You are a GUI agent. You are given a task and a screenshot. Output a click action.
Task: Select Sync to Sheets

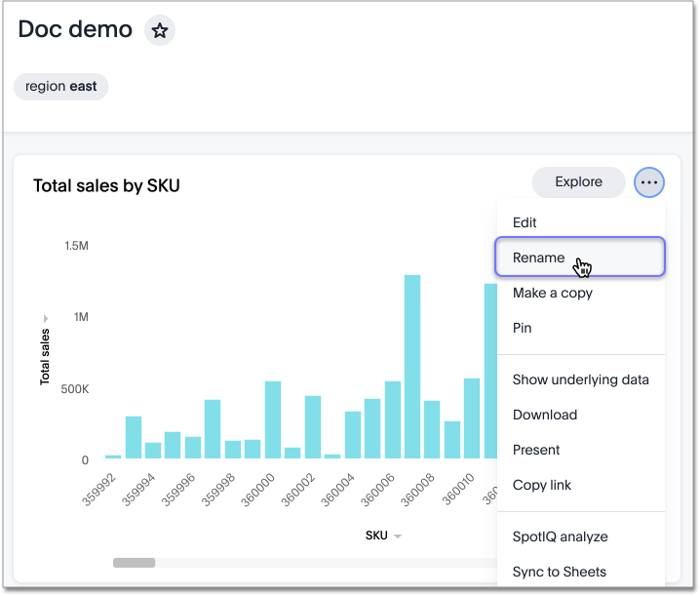pos(559,572)
